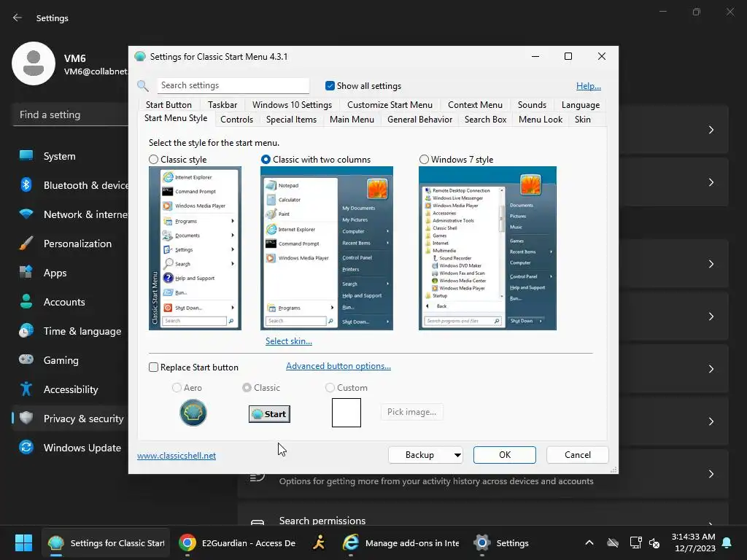Viewport: 747px width, 560px height.
Task: Open Accessibility in Settings sidebar
Action: click(x=71, y=389)
